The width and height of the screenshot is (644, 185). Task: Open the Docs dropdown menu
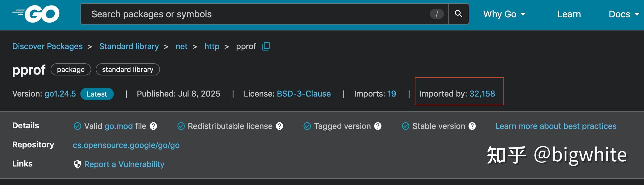(623, 14)
